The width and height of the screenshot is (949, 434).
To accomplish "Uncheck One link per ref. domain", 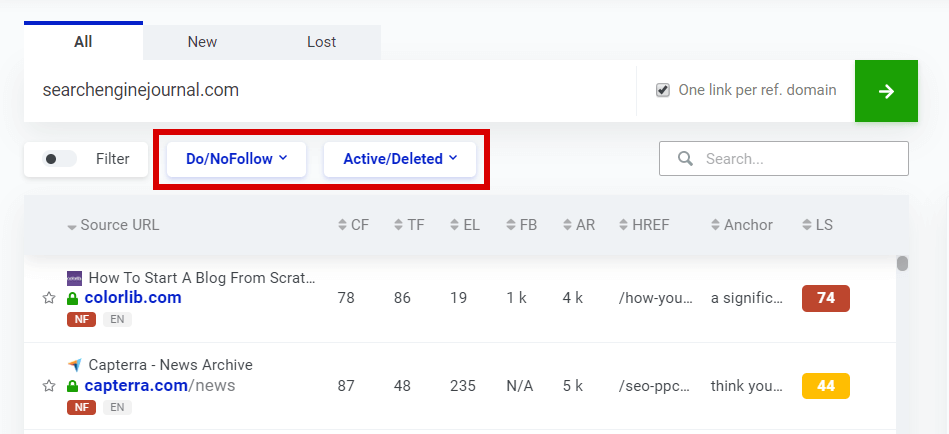I will tap(663, 91).
